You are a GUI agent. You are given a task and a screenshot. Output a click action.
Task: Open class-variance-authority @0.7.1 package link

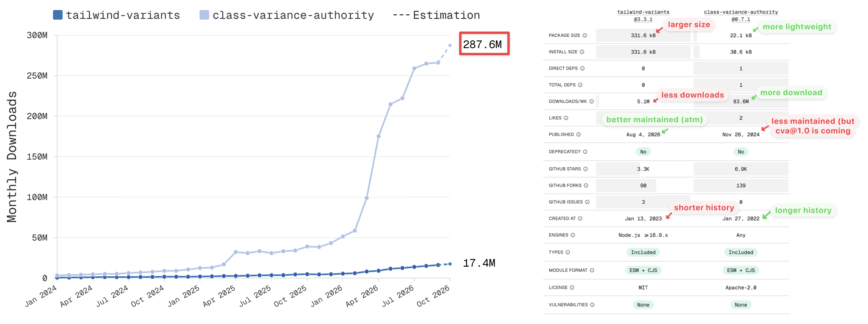(x=741, y=16)
